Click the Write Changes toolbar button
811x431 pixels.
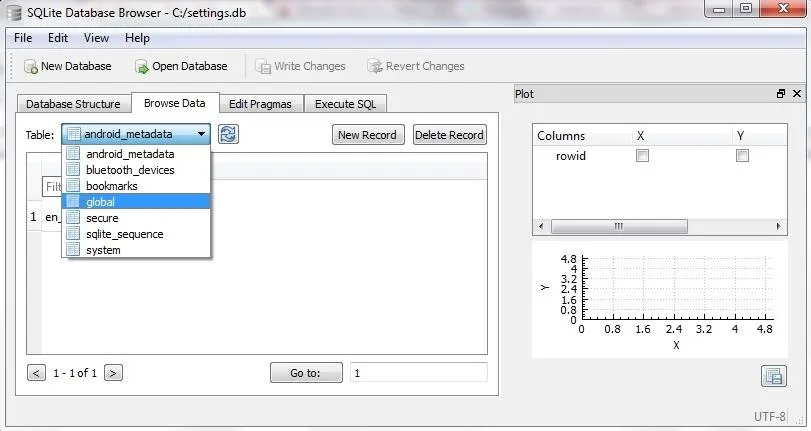pos(301,66)
